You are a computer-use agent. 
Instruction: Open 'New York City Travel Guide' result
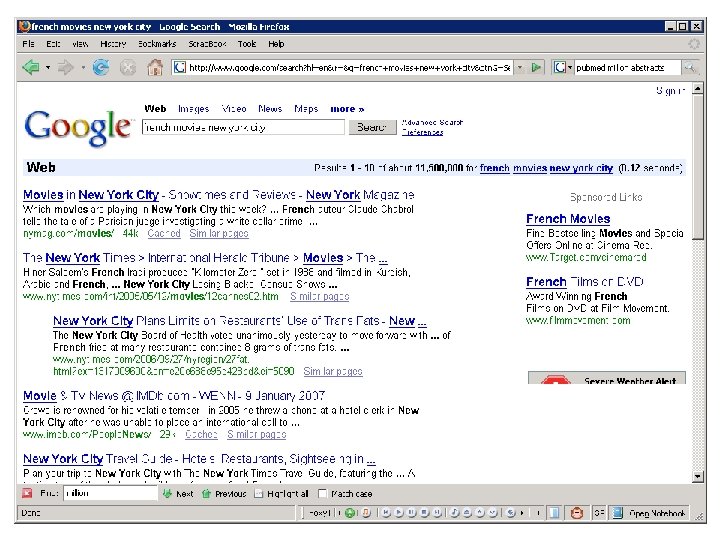(199, 459)
